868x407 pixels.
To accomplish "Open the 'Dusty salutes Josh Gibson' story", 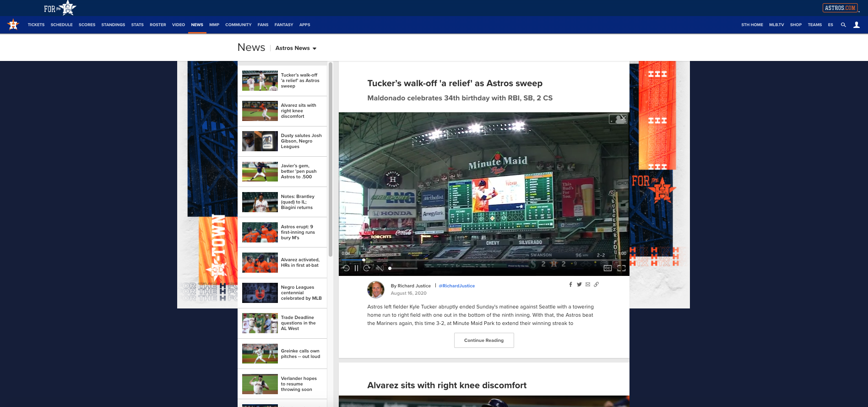I will coord(282,141).
